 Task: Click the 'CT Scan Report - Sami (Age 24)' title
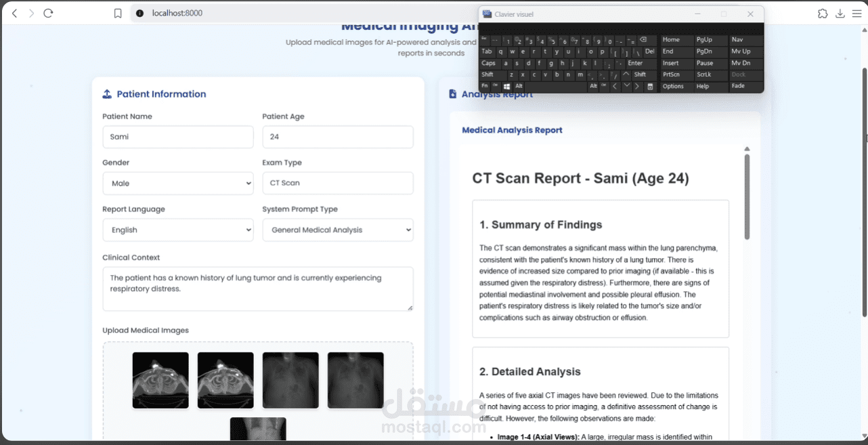tap(581, 179)
